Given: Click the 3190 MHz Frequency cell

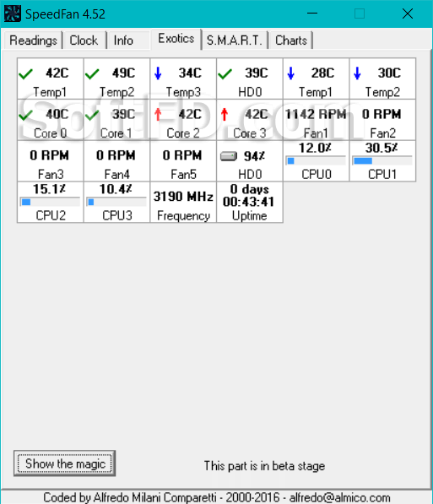Looking at the screenshot, I should (183, 202).
